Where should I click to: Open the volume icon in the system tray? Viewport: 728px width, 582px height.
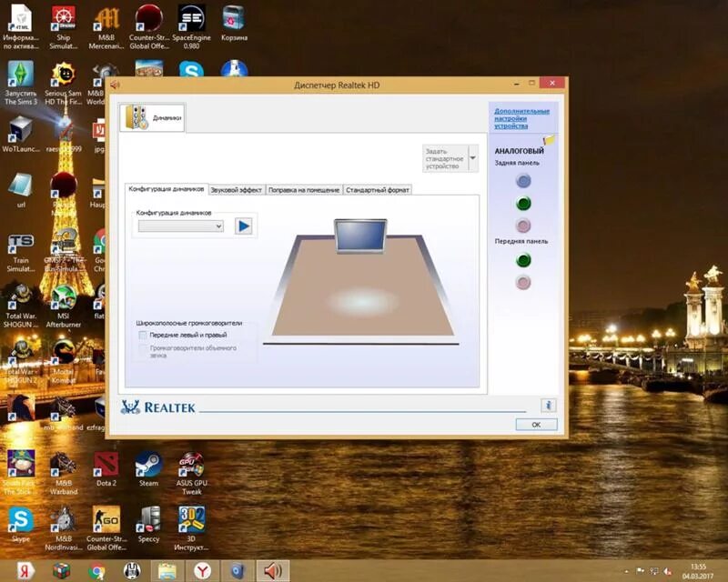(x=270, y=572)
